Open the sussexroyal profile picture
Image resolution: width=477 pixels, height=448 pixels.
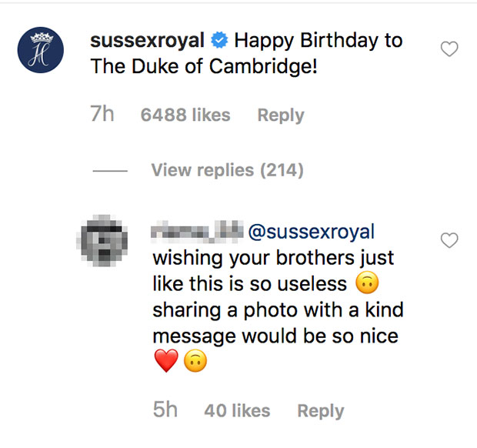tap(41, 52)
